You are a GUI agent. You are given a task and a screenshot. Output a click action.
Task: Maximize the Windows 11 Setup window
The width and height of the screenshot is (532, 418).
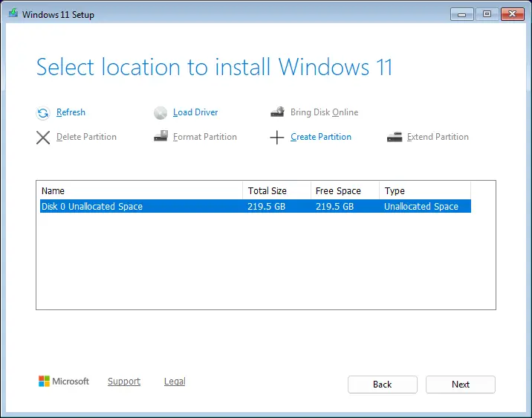(487, 14)
